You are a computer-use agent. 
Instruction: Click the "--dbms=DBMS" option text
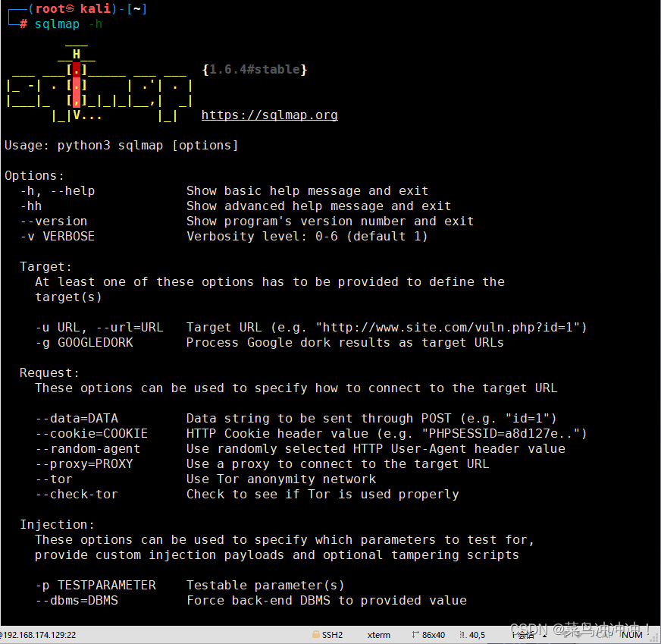(77, 601)
